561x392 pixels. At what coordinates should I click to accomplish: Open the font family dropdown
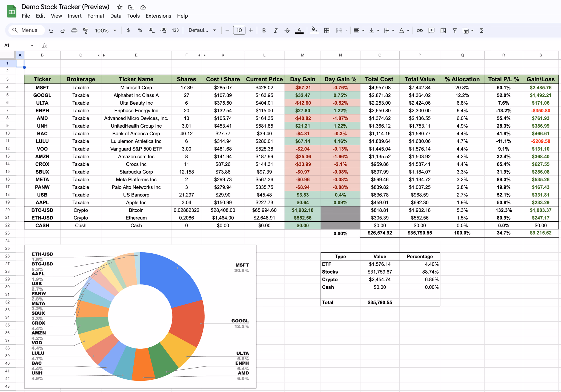click(x=202, y=30)
